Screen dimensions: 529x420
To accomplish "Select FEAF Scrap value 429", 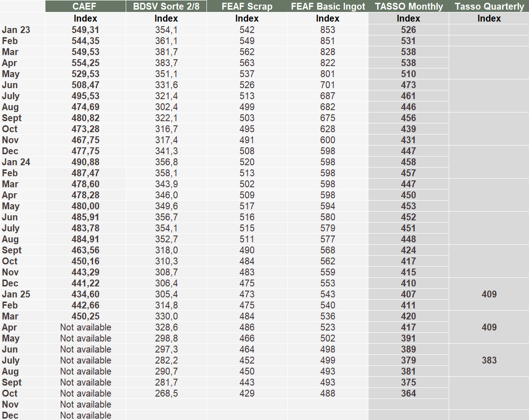I will click(247, 393).
